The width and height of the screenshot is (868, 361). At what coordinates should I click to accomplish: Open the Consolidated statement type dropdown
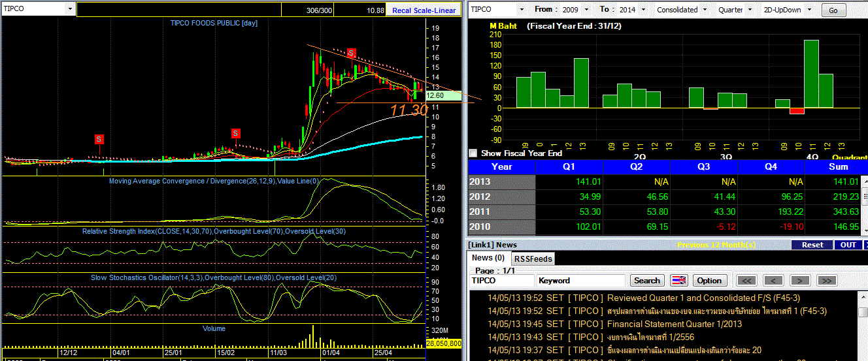coord(704,10)
